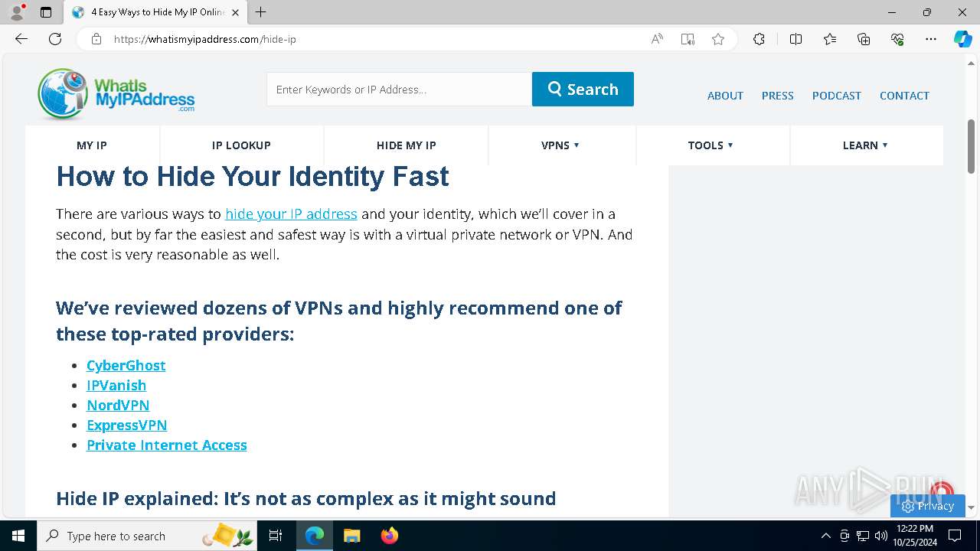The width and height of the screenshot is (980, 551).
Task: Click the blue Search button
Action: coord(583,90)
